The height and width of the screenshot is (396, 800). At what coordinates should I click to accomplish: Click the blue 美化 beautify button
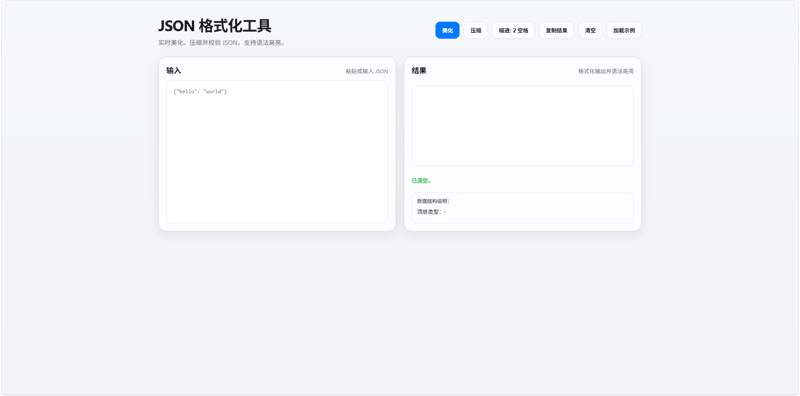click(447, 30)
